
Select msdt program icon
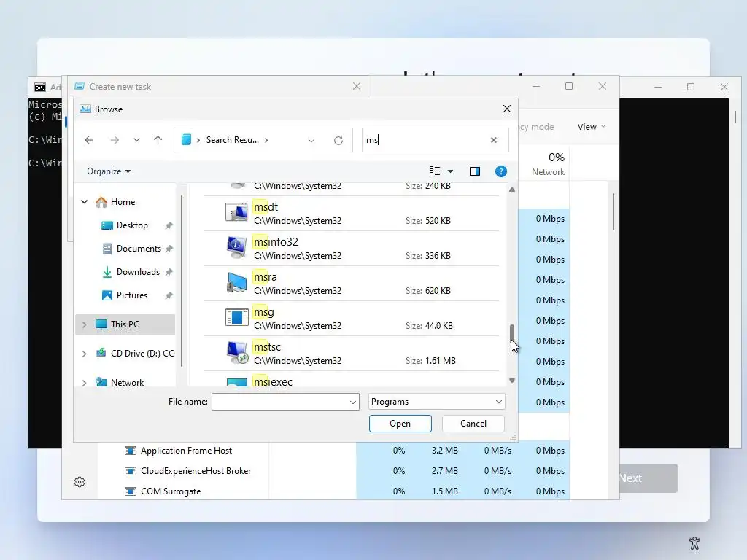(x=237, y=212)
